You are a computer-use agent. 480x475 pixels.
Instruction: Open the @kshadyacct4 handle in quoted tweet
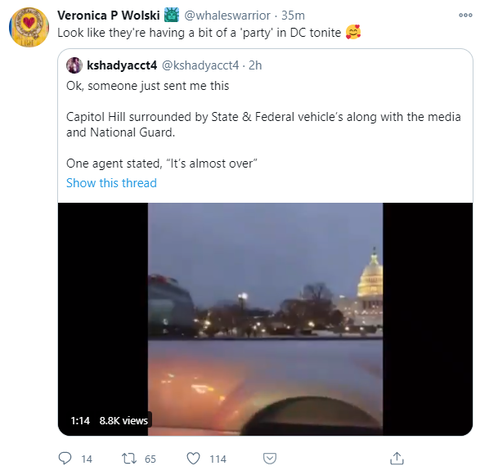(x=200, y=65)
